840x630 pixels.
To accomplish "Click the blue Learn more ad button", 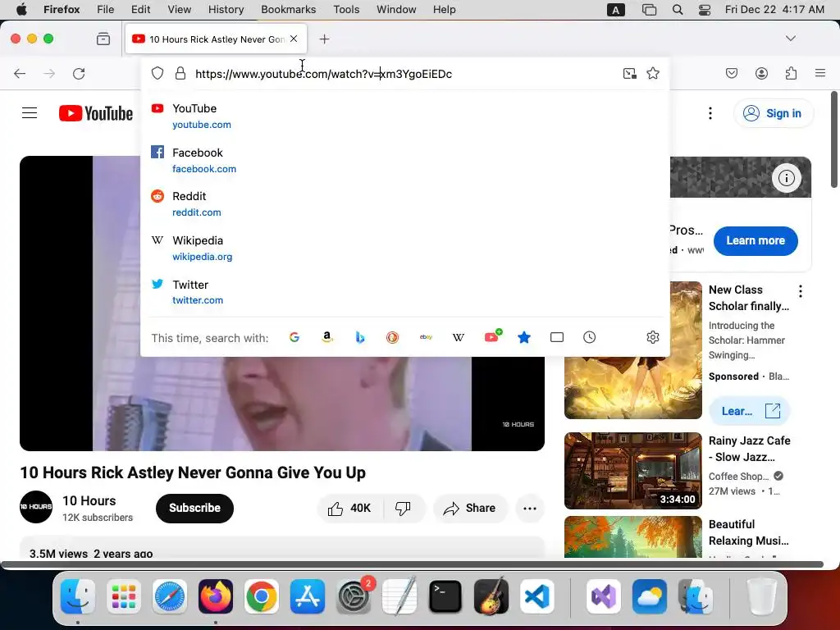I will (x=756, y=240).
